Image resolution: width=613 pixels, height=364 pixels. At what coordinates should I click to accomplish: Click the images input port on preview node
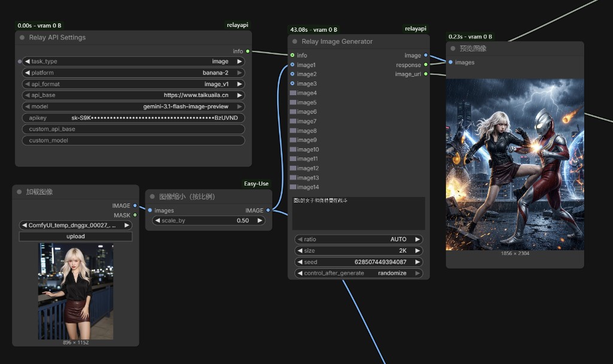(x=451, y=62)
